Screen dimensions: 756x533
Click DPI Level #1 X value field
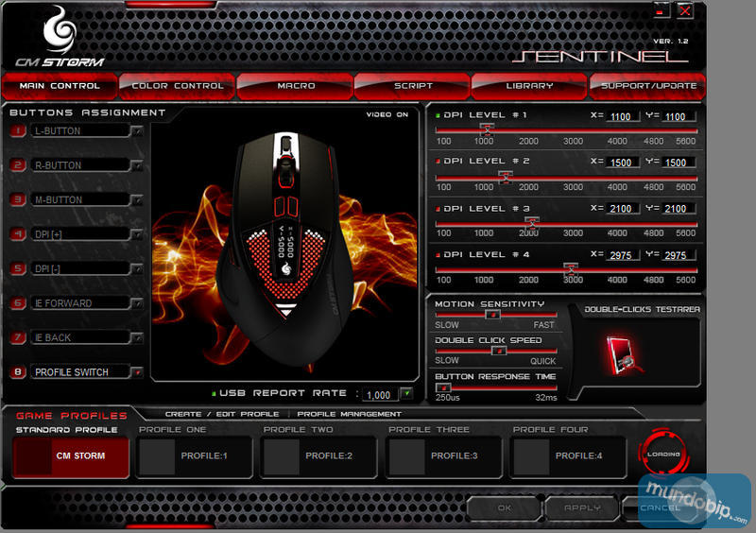click(623, 117)
